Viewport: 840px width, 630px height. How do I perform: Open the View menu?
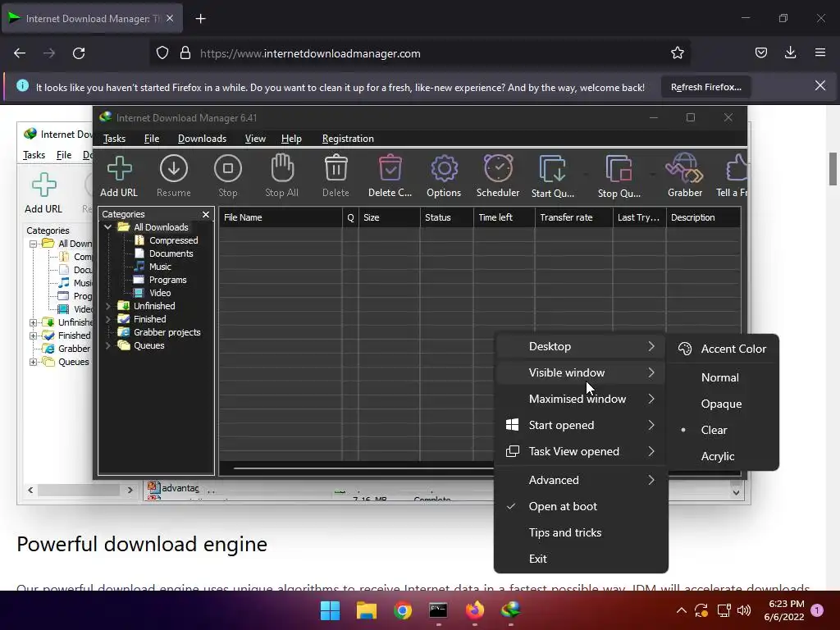(255, 139)
